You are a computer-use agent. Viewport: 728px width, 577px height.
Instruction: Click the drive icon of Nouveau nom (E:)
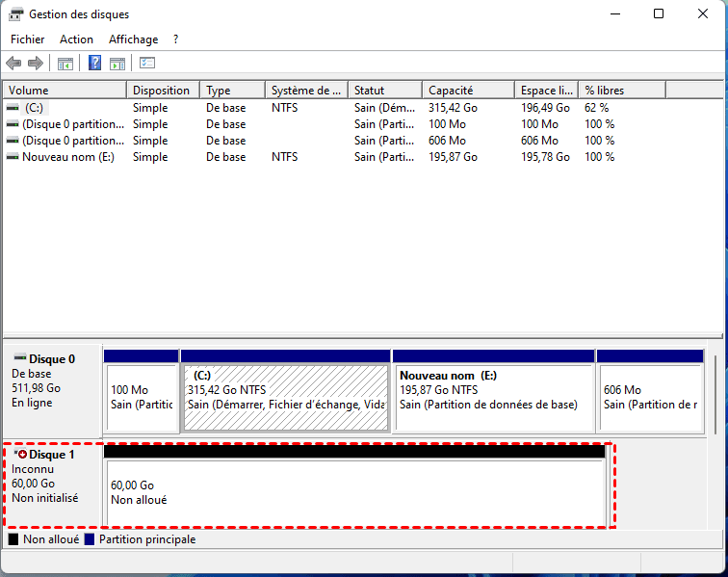coord(13,157)
